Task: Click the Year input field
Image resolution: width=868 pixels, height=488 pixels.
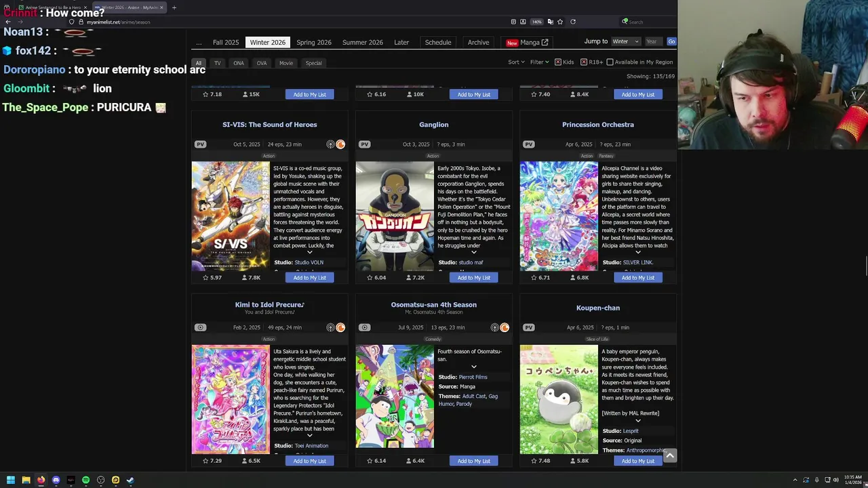Action: pyautogui.click(x=653, y=41)
